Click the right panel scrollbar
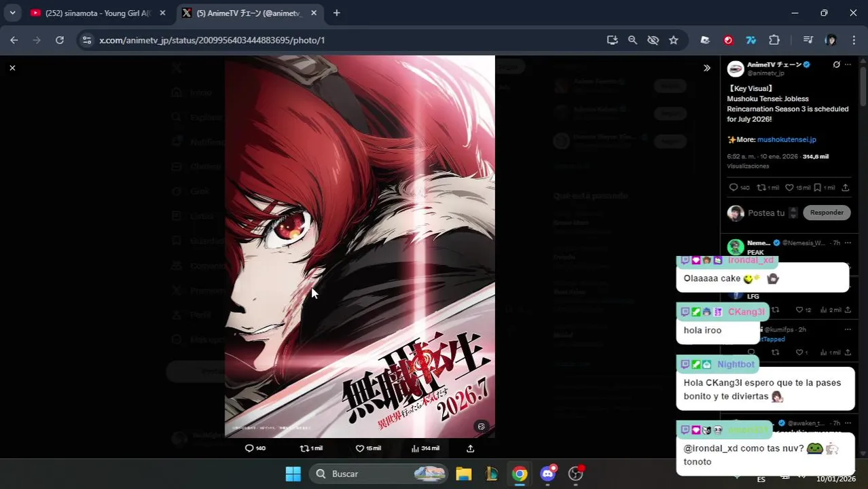 coord(863,86)
